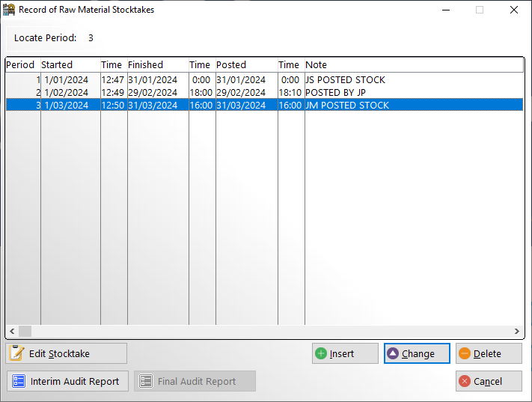Screen dimensions: 532x402
Task: Click the purple triangle Change icon
Action: point(393,353)
